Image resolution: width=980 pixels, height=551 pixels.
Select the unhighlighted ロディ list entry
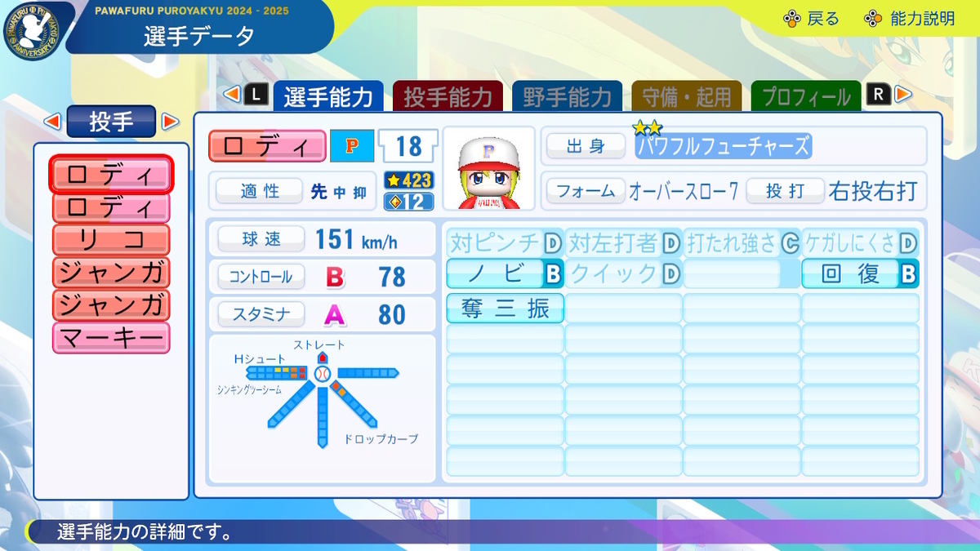point(111,207)
